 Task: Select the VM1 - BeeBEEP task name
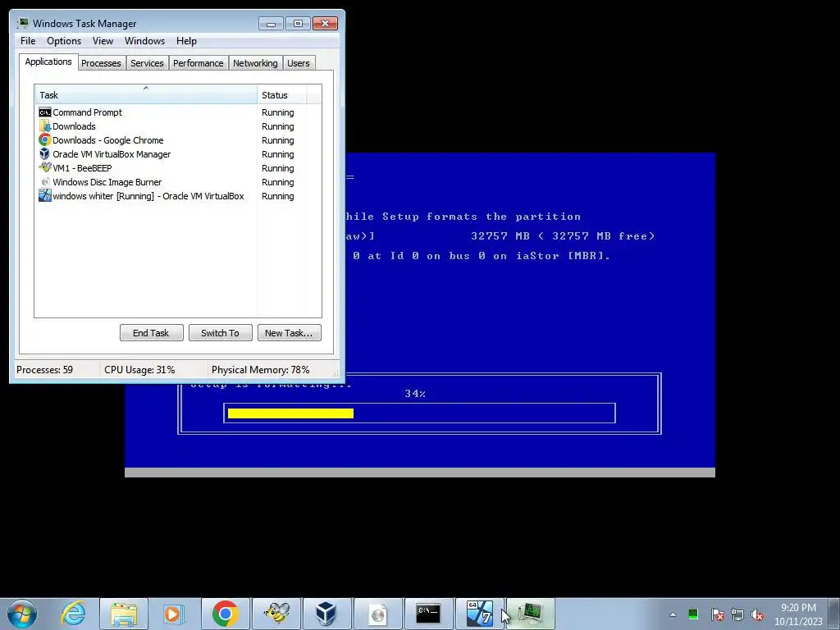pos(82,168)
